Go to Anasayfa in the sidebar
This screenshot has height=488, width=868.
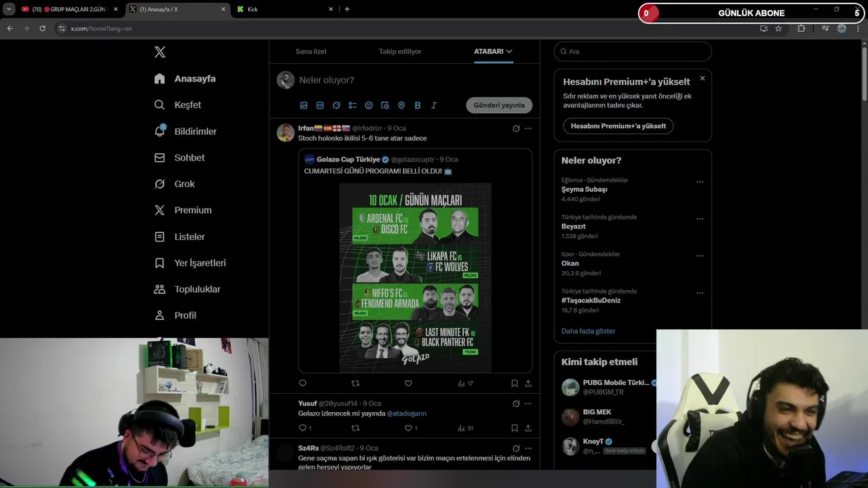coord(185,79)
